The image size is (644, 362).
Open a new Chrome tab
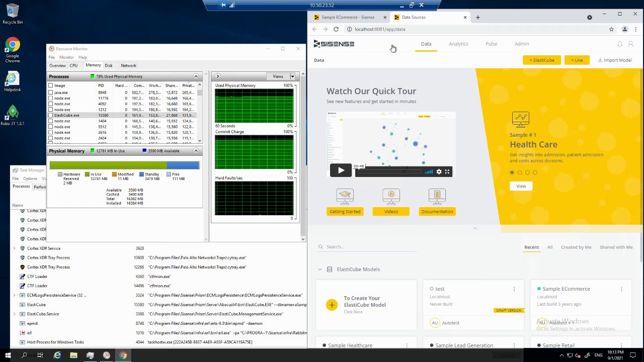pyautogui.click(x=478, y=17)
